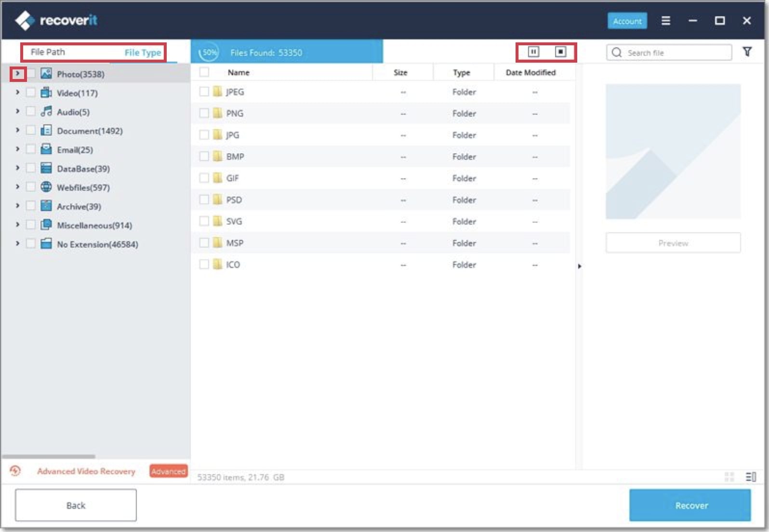Click the Advanced Video Recovery icon
Viewport: 769px width, 532px height.
(x=15, y=471)
